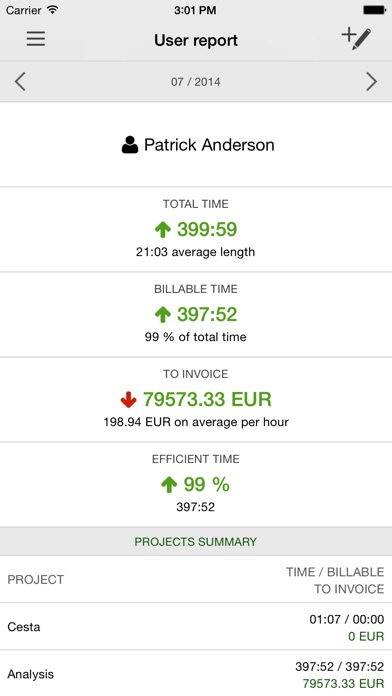This screenshot has width=392, height=696.
Task: Select the Total Time card
Action: (196, 229)
